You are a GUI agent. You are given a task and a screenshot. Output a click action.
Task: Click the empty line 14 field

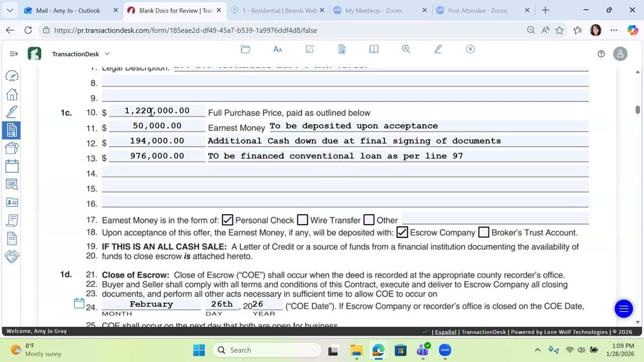(x=345, y=172)
